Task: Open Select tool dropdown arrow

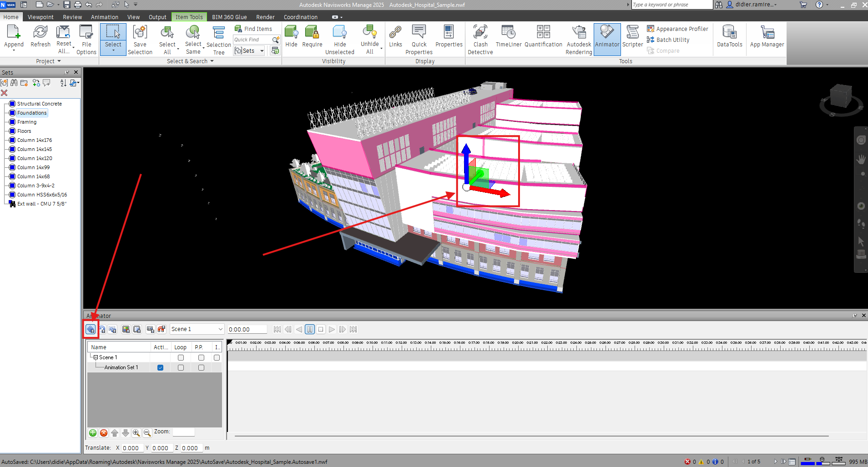Action: pos(113,50)
